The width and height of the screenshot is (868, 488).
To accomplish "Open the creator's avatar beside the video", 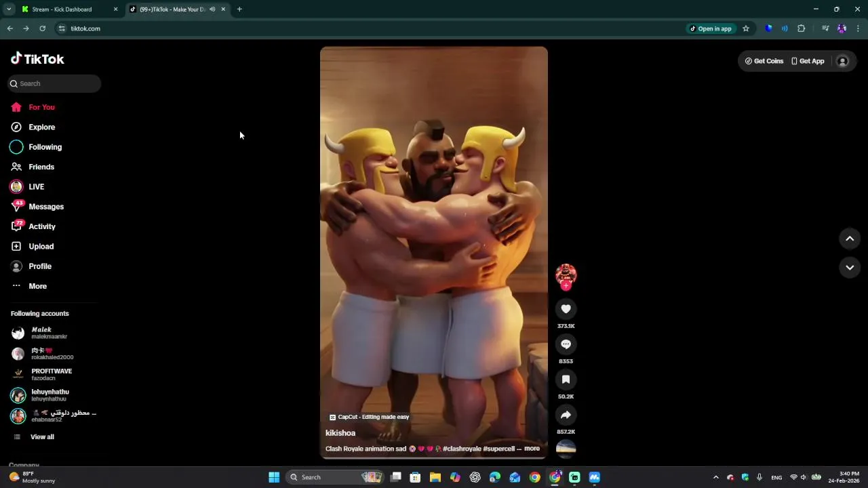I will click(x=566, y=274).
